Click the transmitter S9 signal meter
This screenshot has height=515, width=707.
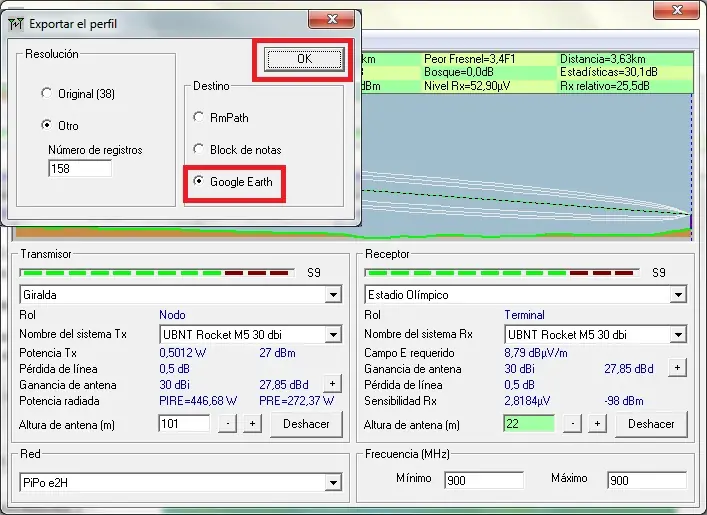point(157,273)
